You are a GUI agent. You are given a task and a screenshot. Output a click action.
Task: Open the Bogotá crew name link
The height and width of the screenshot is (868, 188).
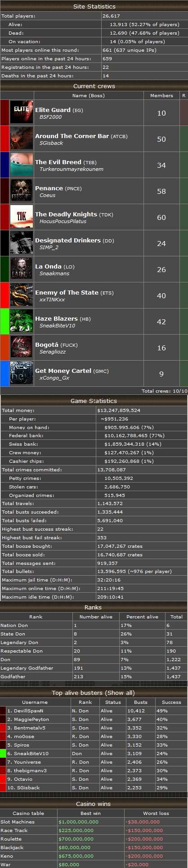[x=47, y=345]
